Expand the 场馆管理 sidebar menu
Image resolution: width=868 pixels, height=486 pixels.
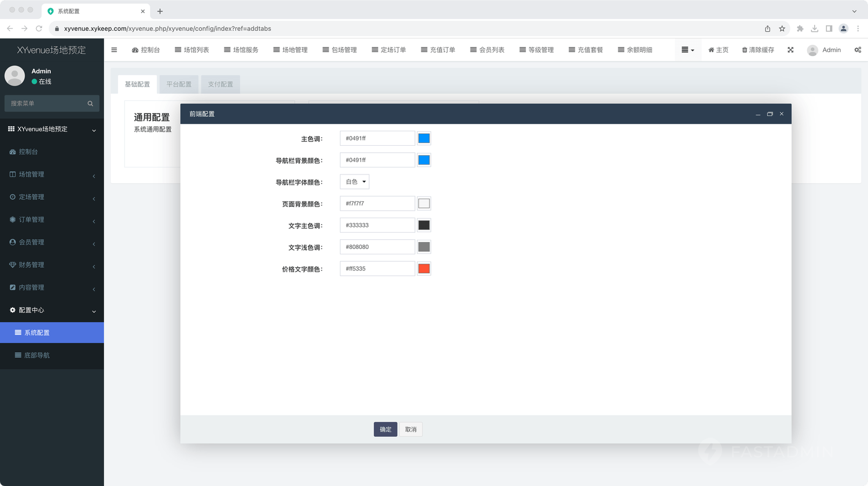pos(52,174)
